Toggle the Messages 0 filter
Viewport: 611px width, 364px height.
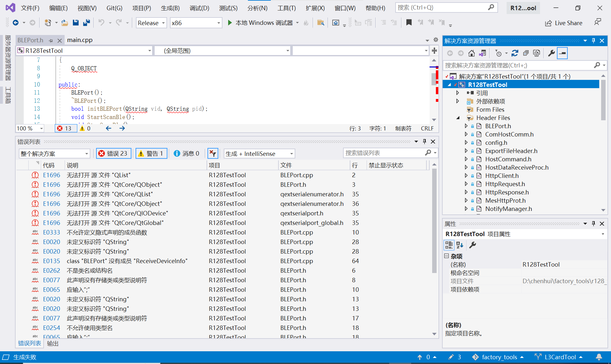187,154
